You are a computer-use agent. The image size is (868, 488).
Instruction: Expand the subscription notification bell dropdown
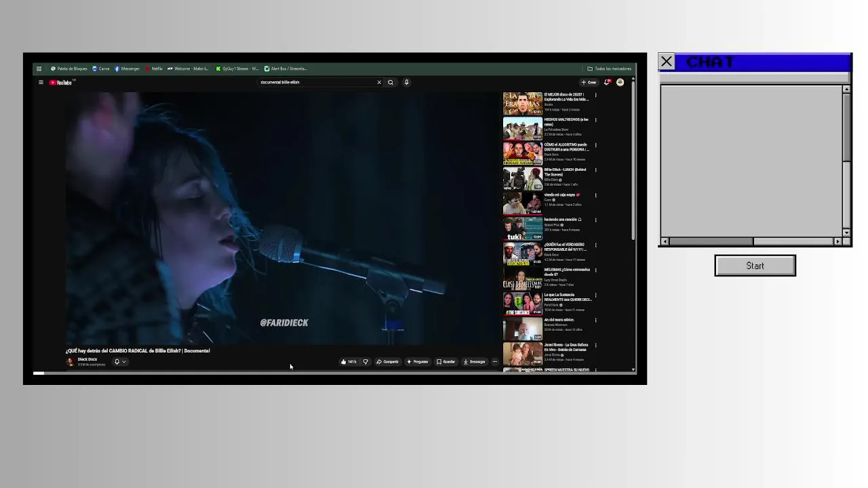pyautogui.click(x=120, y=362)
